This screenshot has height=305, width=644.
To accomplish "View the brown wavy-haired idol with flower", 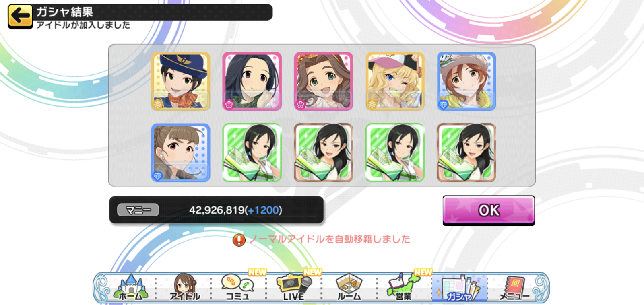I will pyautogui.click(x=323, y=81).
